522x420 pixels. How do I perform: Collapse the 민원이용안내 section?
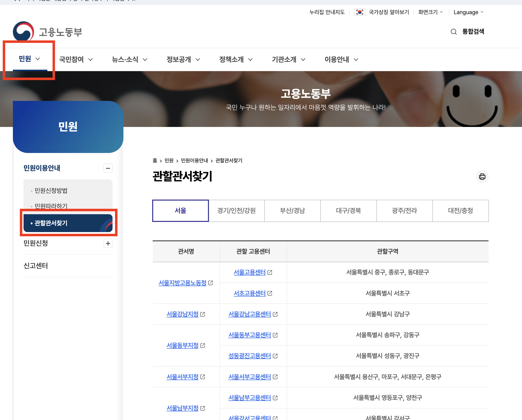pyautogui.click(x=108, y=168)
